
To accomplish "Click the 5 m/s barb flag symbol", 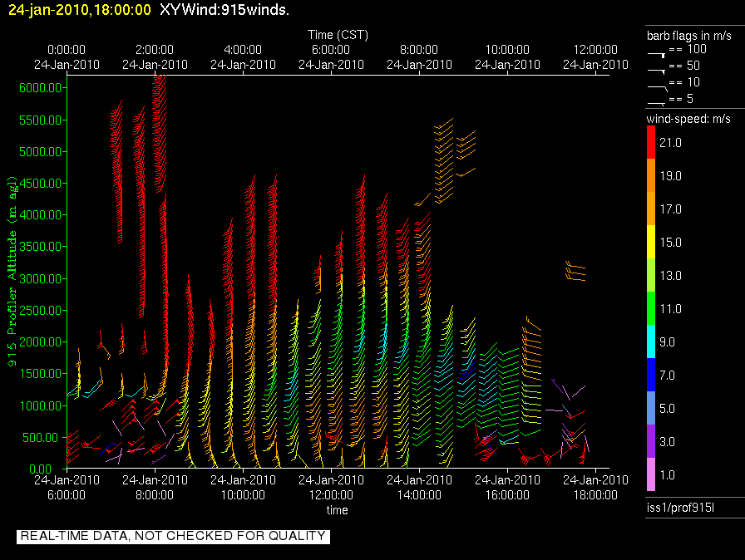I will [656, 104].
